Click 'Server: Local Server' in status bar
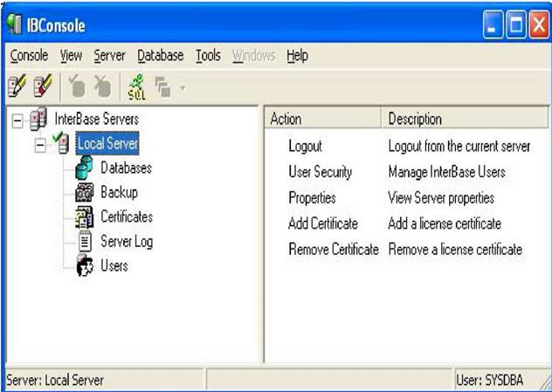Screen dimensions: 552x392 click(55, 380)
